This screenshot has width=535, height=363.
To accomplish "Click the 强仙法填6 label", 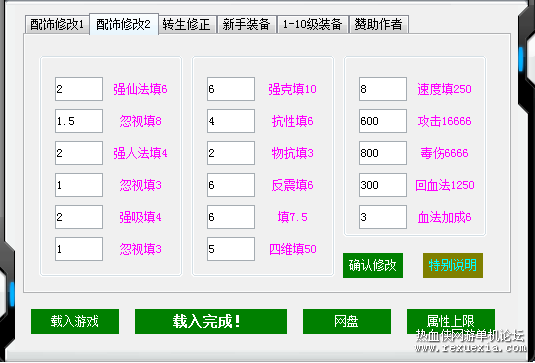I will pyautogui.click(x=140, y=89).
